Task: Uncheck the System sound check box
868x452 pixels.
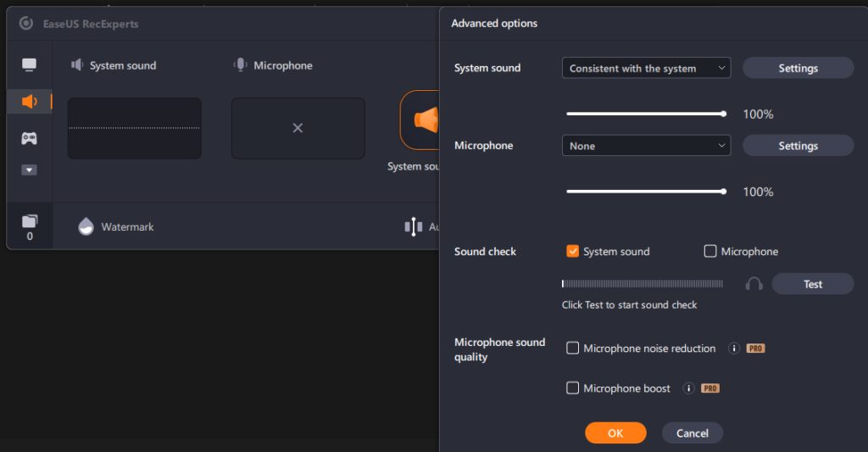Action: [573, 251]
